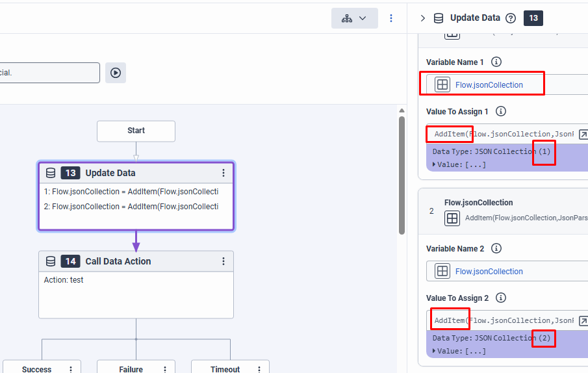Click the canvas vertical scrollbar

click(402, 175)
